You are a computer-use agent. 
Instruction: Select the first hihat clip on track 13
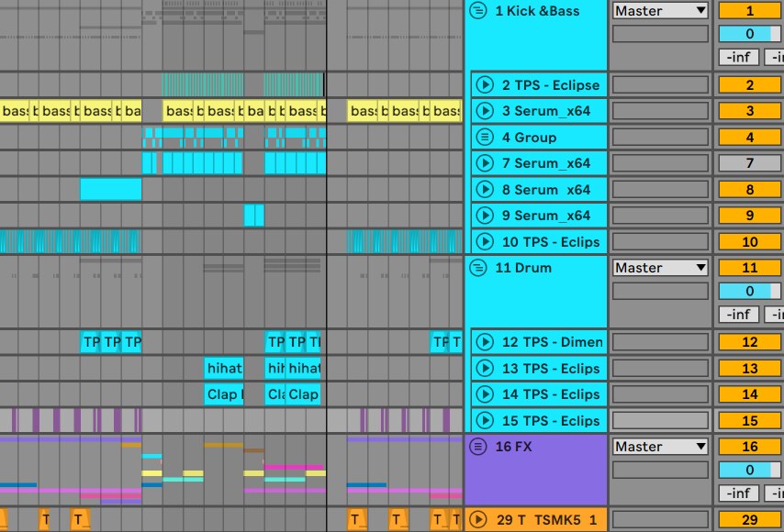point(223,368)
